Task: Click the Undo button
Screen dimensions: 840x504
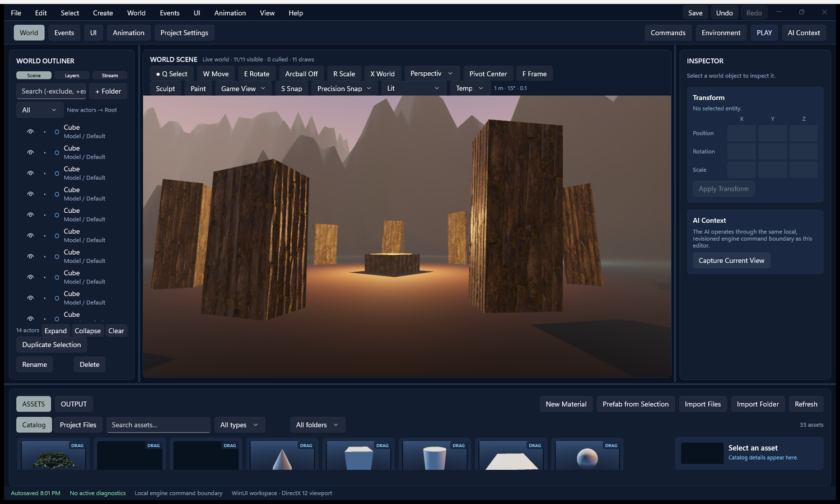Action: point(724,13)
